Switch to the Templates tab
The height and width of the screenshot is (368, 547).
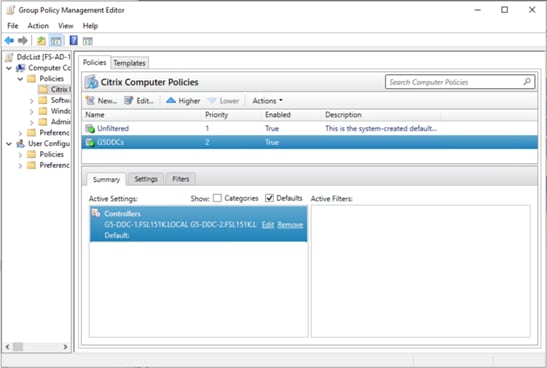129,63
